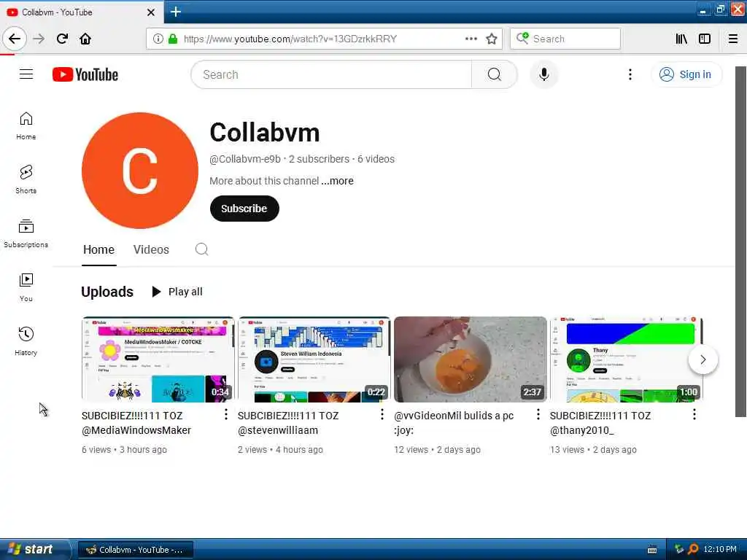This screenshot has width=747, height=560.
Task: Open page actions three-dot menu in address bar
Action: [x=471, y=39]
